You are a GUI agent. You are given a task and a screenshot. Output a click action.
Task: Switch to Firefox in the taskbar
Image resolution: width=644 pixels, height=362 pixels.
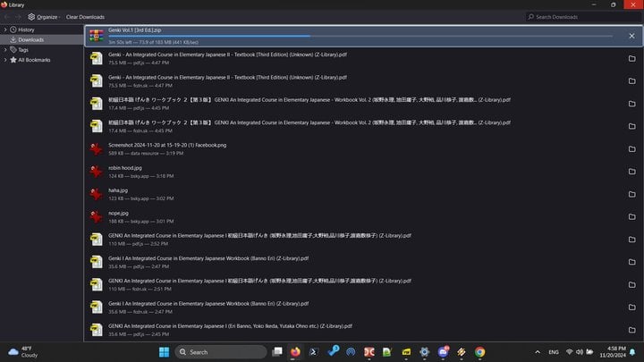tap(295, 352)
